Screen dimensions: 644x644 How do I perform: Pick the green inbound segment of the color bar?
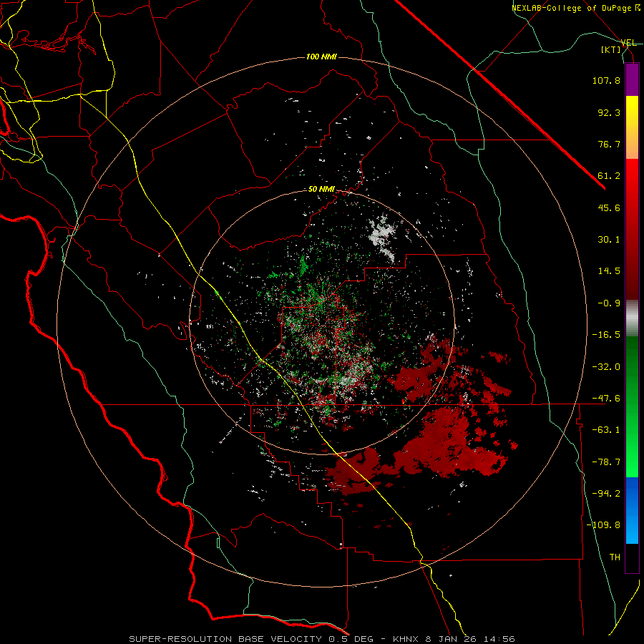click(632, 406)
